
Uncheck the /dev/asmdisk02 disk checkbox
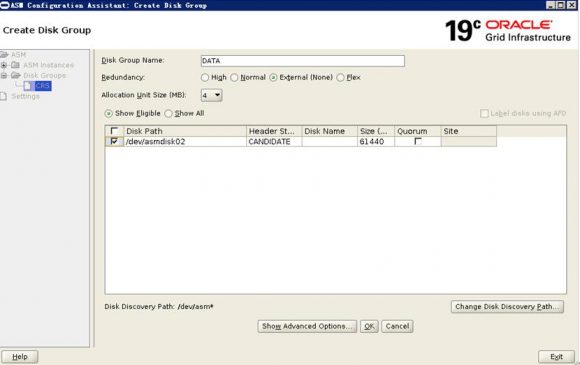114,141
